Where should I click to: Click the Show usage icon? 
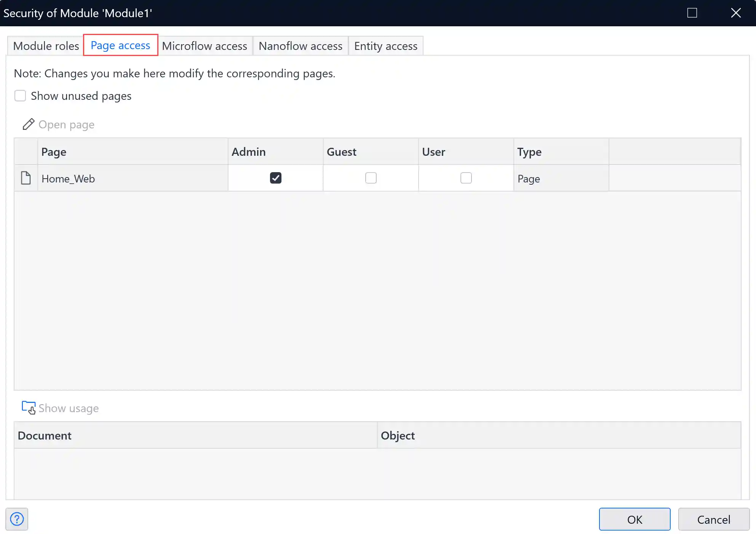click(28, 408)
